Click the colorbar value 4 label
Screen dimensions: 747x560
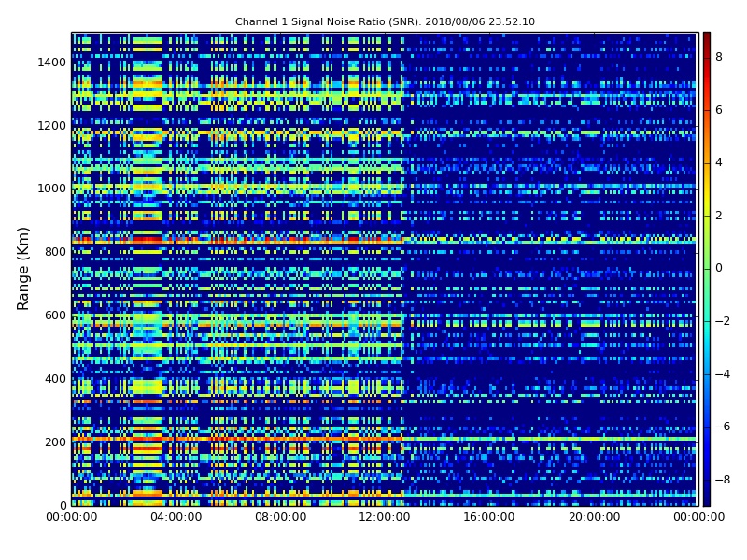719,162
